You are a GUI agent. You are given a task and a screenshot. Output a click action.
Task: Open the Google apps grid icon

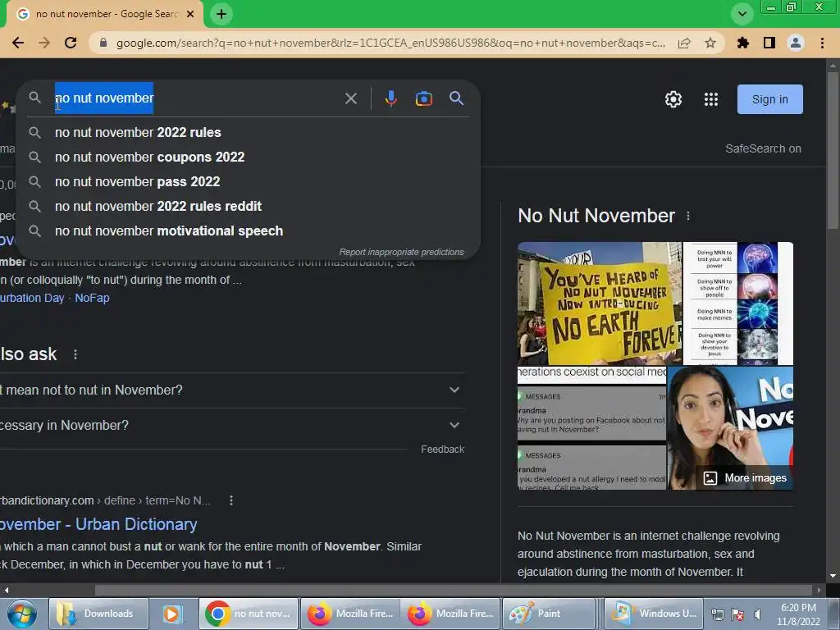pyautogui.click(x=711, y=99)
